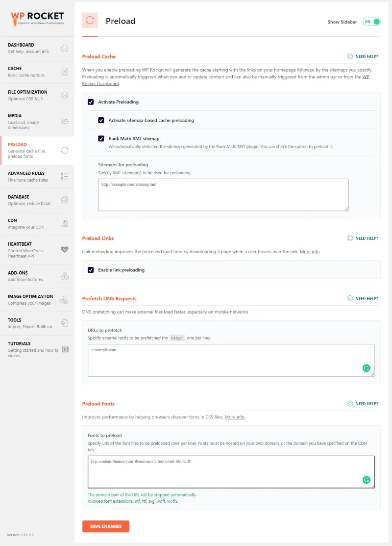Open the Tutorials video icon

tap(64, 349)
